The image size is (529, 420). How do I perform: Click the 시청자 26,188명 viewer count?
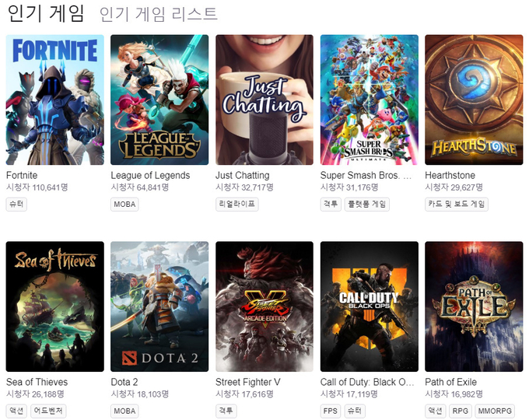tap(36, 394)
